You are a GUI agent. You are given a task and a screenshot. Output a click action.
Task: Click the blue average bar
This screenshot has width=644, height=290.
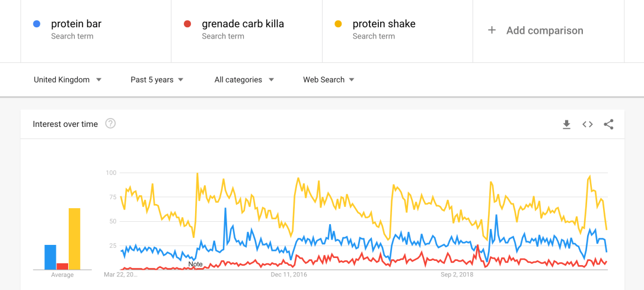(x=50, y=257)
